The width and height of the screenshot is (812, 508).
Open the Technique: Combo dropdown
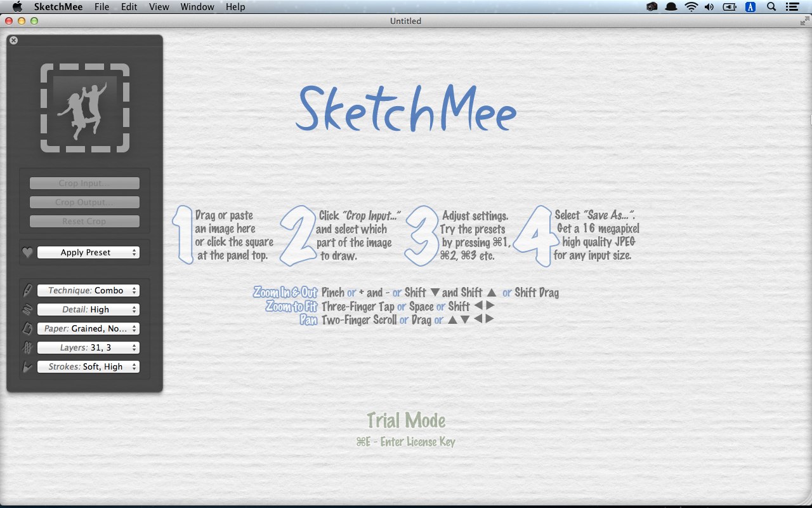coord(88,290)
